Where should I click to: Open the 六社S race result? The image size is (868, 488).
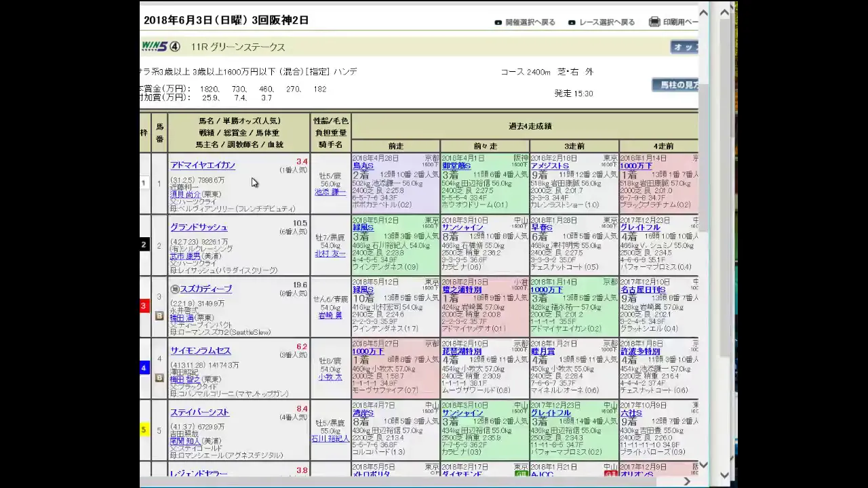click(x=631, y=413)
